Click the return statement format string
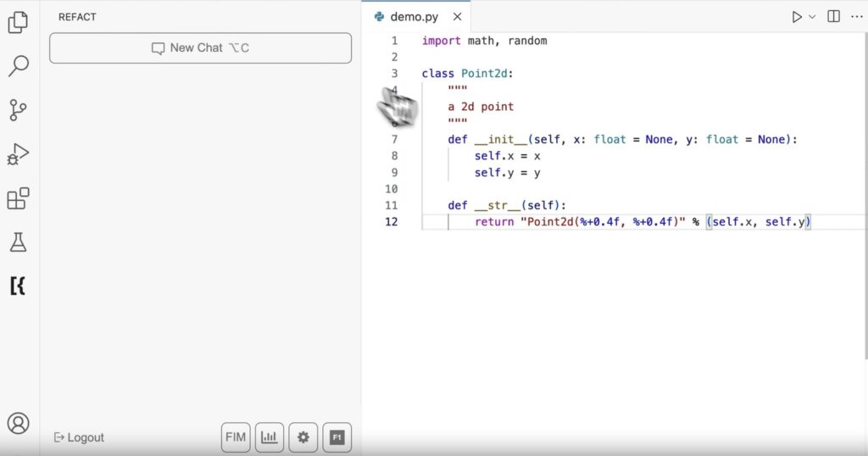Viewport: 868px width, 456px height. click(x=603, y=221)
